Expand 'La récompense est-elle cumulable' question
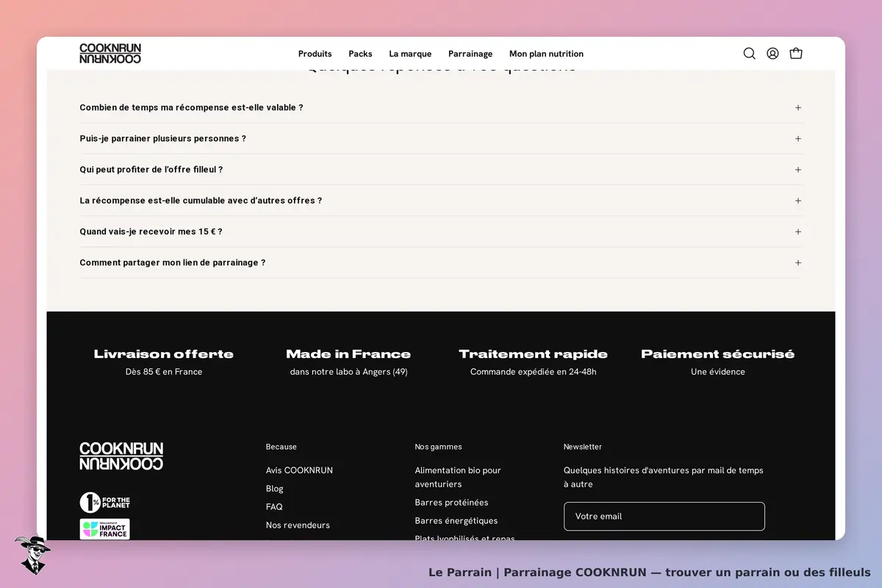This screenshot has height=588, width=882. point(440,200)
